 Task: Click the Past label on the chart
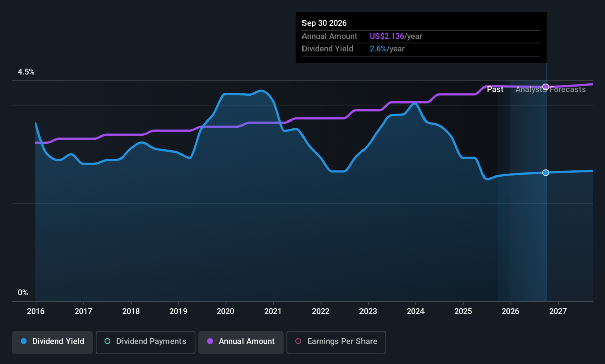point(495,89)
